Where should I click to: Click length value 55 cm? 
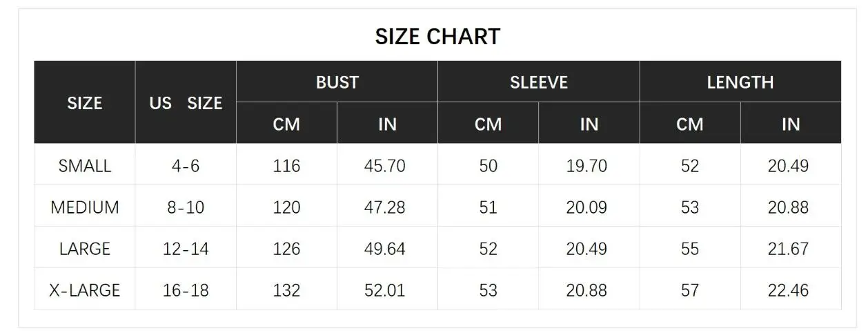point(690,249)
